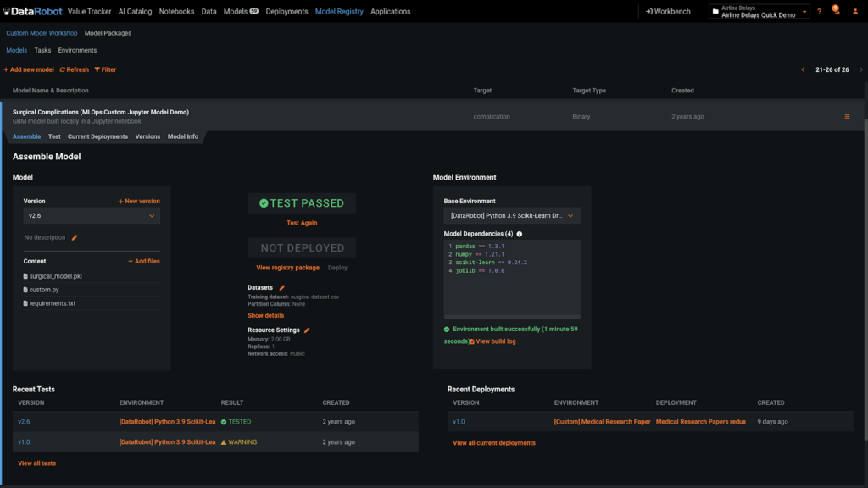Click the pencil icon next to Datasets

coord(282,288)
